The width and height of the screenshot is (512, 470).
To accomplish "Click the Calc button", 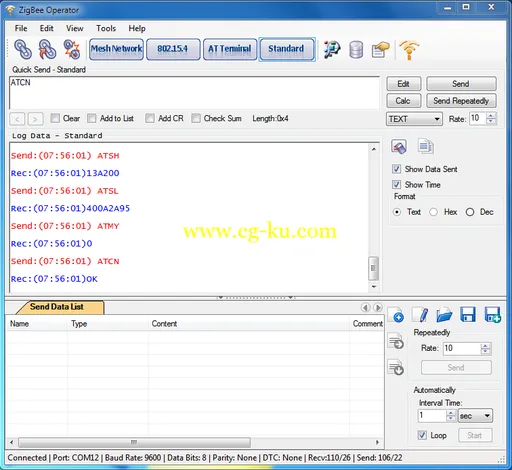I will tap(404, 101).
